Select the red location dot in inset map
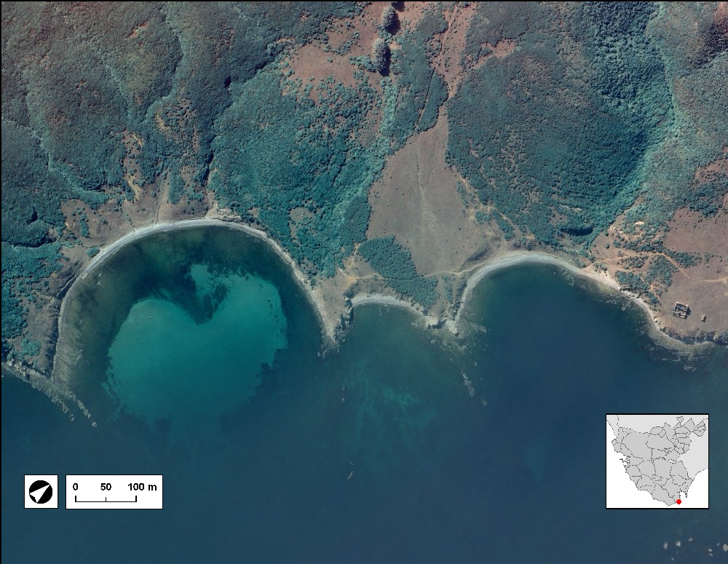The image size is (728, 564). tap(678, 502)
